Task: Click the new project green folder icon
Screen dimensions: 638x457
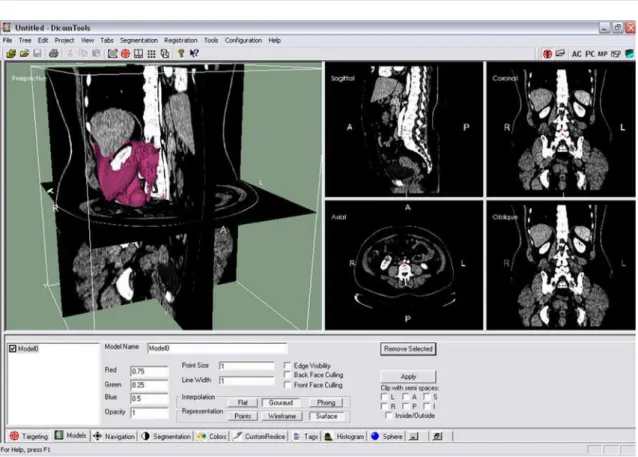Action: (x=11, y=53)
